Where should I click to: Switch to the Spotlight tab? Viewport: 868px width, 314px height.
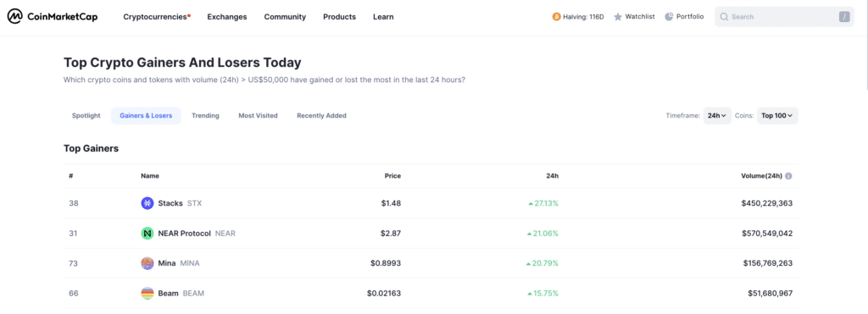(x=86, y=116)
